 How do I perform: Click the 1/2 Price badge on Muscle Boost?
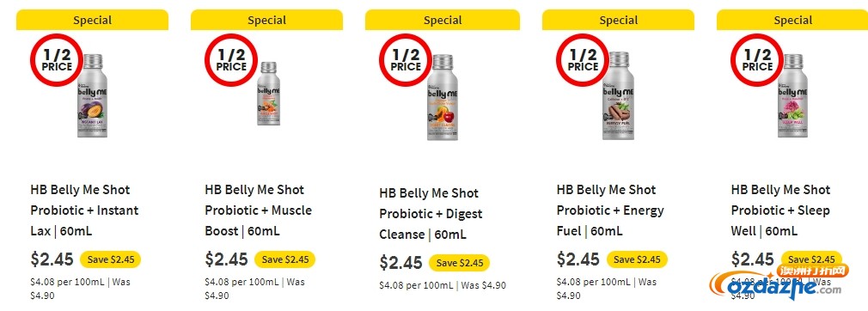point(231,60)
